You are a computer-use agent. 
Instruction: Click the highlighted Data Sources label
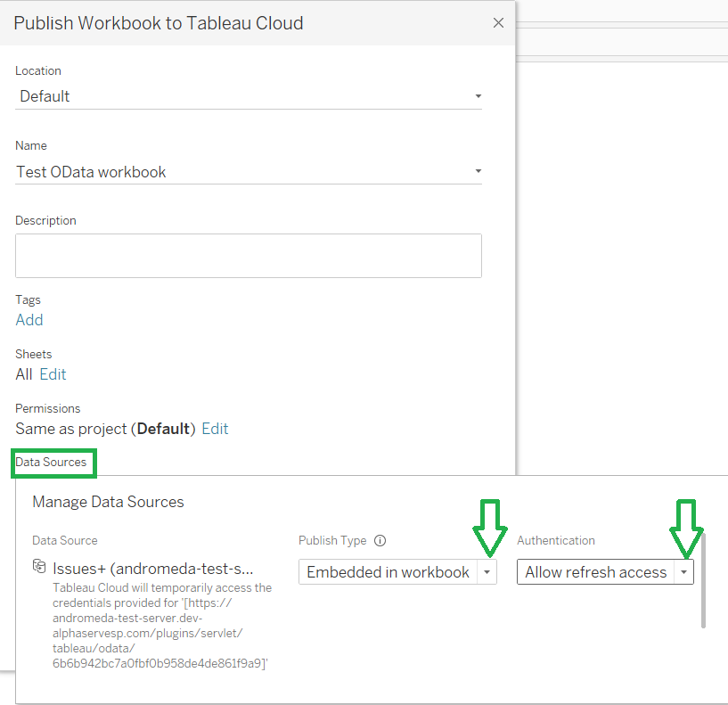[53, 463]
